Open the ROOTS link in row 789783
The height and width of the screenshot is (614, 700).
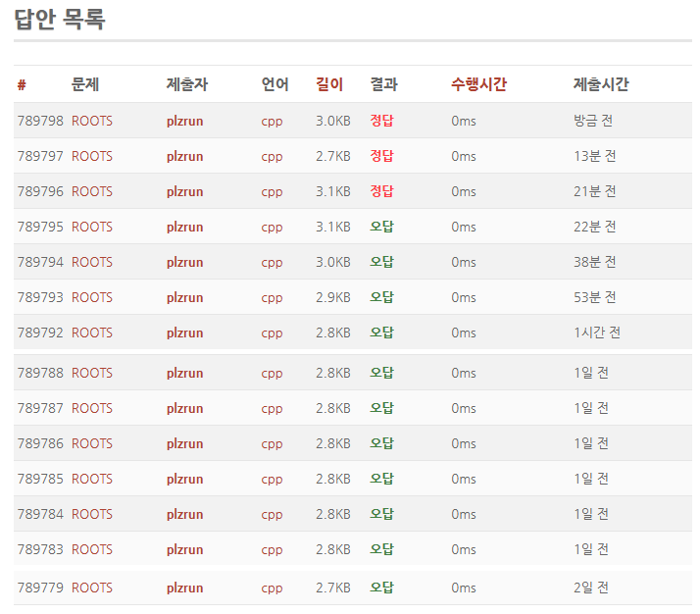[92, 549]
